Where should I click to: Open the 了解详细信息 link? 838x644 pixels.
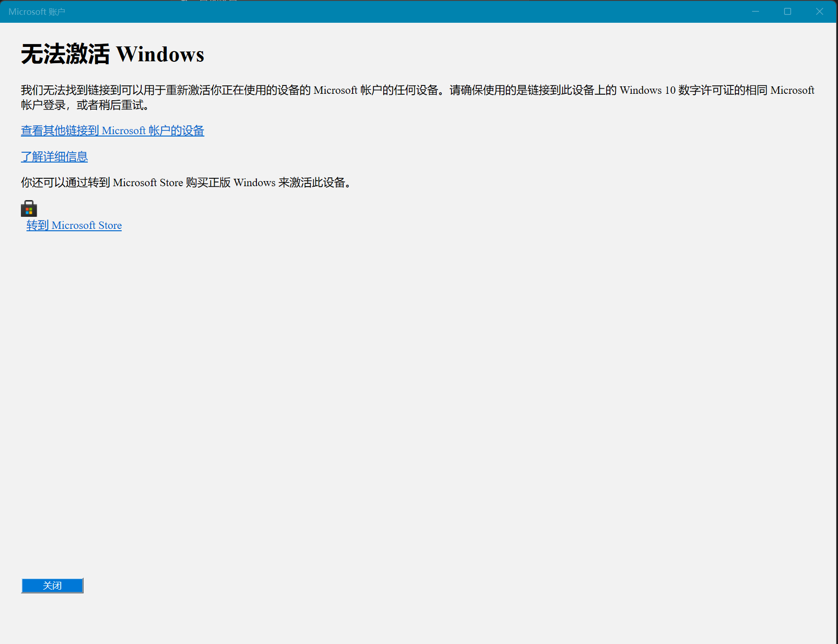click(54, 156)
